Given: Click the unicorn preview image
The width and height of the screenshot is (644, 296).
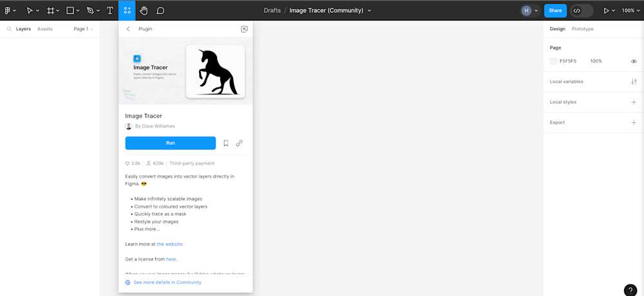Looking at the screenshot, I should click(215, 71).
